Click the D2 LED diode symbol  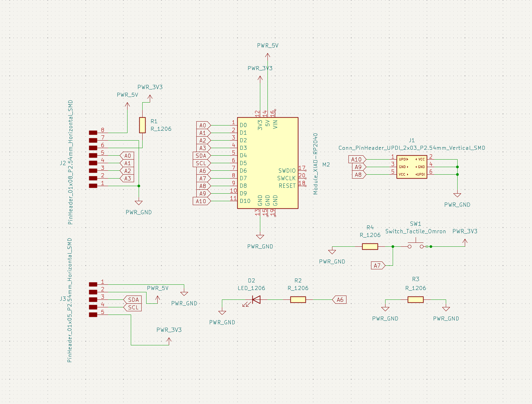click(256, 299)
